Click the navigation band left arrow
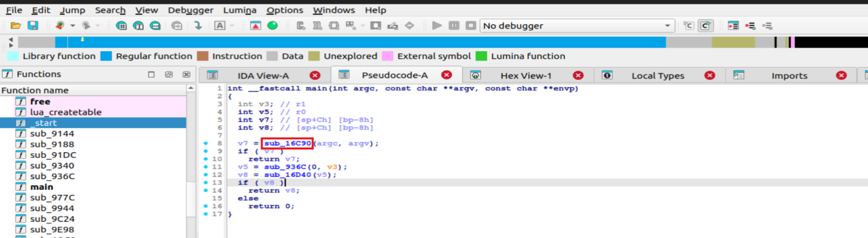 click(x=11, y=39)
